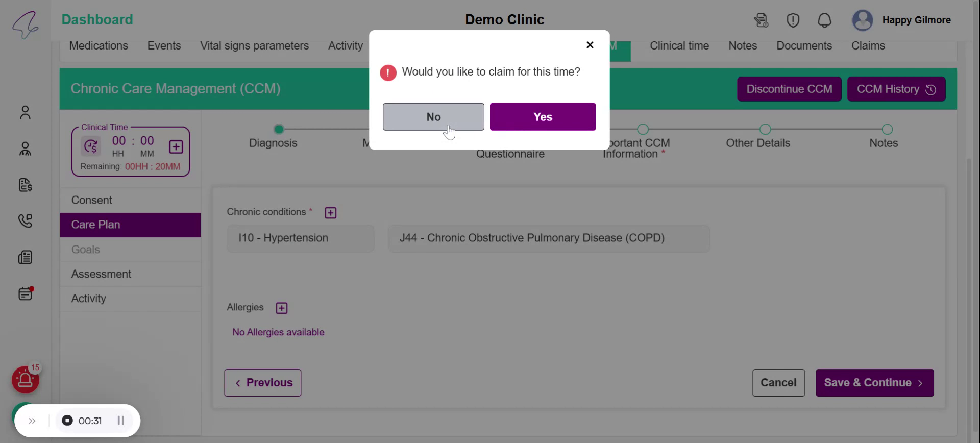Open the care team sidebar icon
The height and width of the screenshot is (443, 980).
[25, 149]
